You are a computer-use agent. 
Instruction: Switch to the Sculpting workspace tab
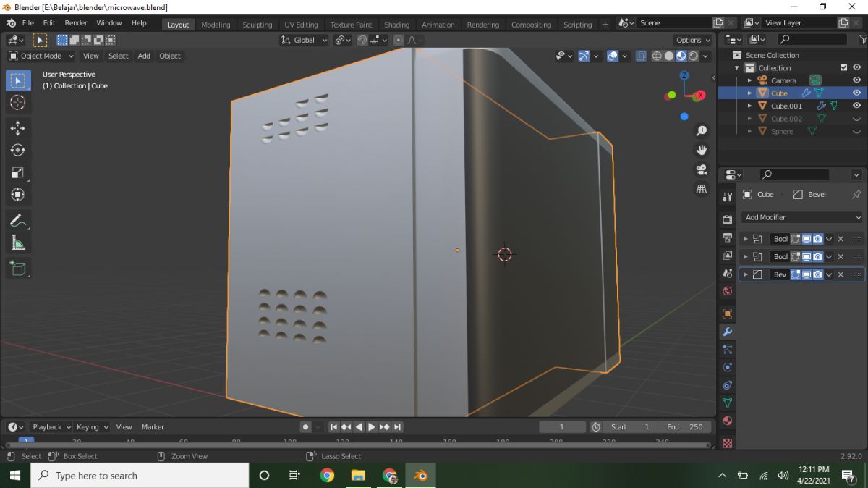pyautogui.click(x=258, y=24)
